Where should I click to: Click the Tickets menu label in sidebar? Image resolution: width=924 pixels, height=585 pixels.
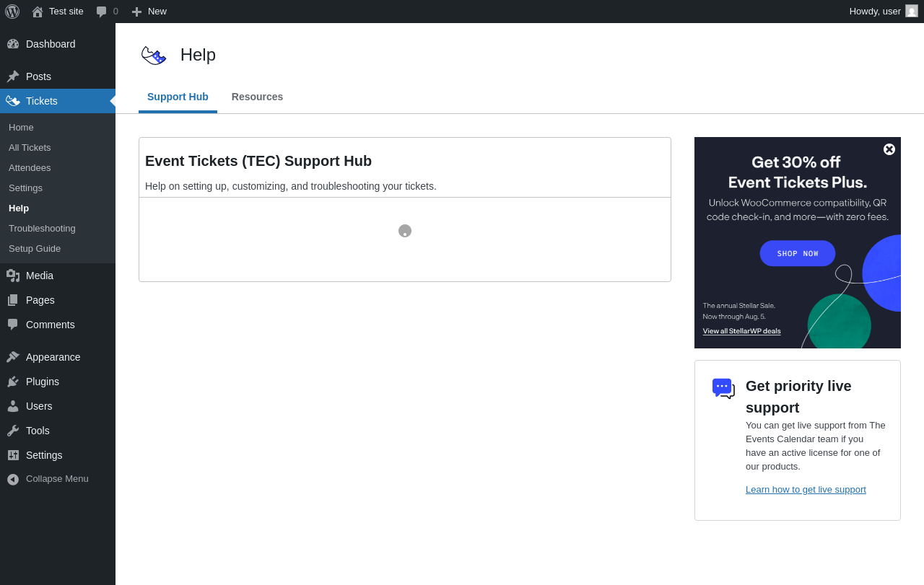[42, 101]
